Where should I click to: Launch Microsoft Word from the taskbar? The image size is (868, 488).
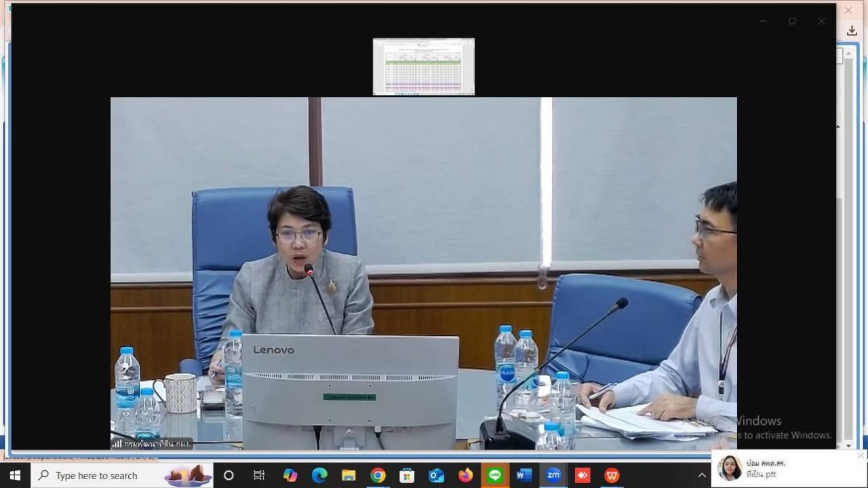tap(524, 476)
